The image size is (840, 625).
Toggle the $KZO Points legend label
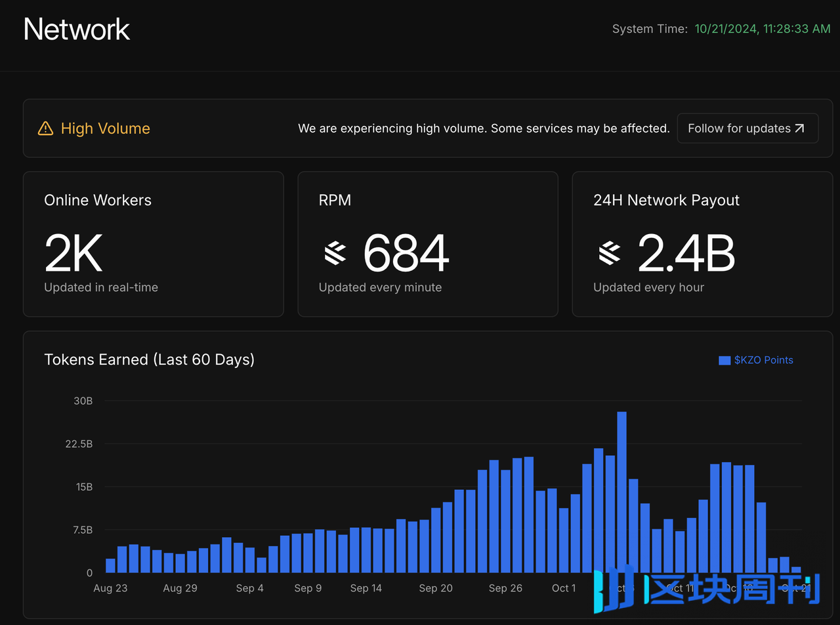coord(763,360)
